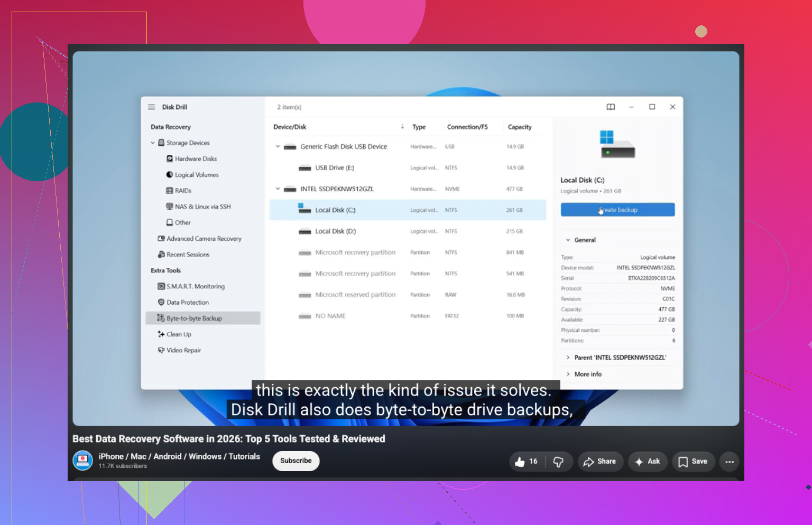Image resolution: width=812 pixels, height=525 pixels.
Task: Sort by Device/Disk column header
Action: [x=290, y=127]
